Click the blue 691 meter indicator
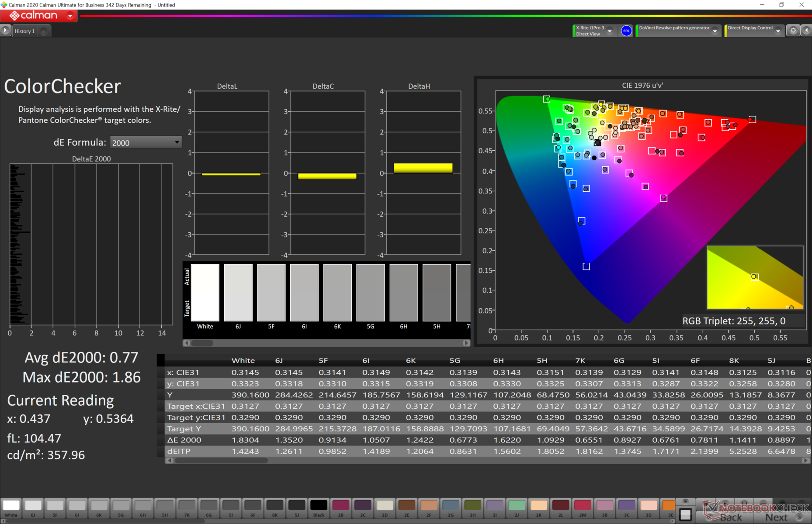Image resolution: width=812 pixels, height=524 pixels. point(626,31)
